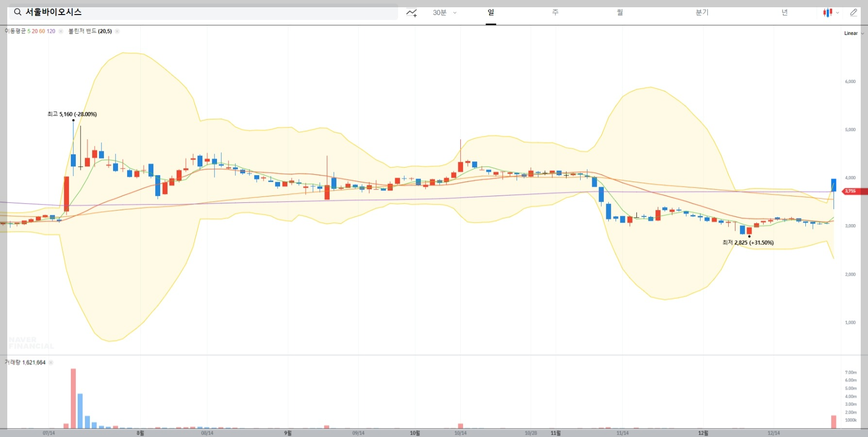This screenshot has width=868, height=437.
Task: Expand the Linear scale dropdown
Action: click(854, 33)
